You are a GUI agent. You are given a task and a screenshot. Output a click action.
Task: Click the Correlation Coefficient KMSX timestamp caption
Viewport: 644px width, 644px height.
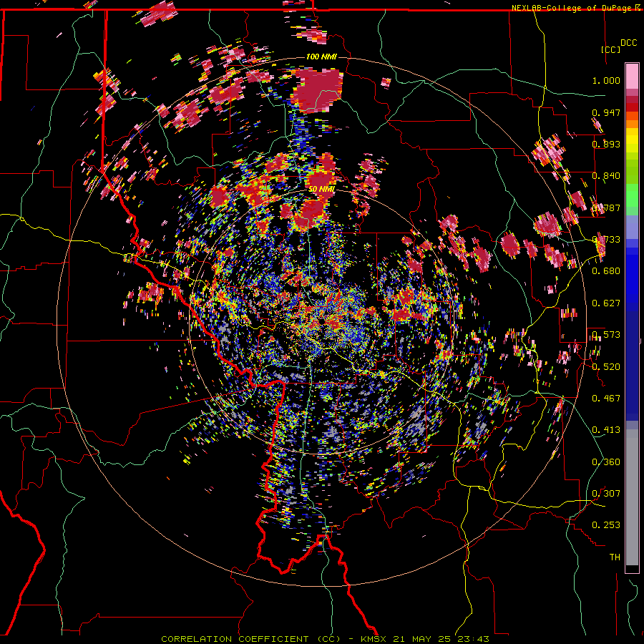click(325, 639)
